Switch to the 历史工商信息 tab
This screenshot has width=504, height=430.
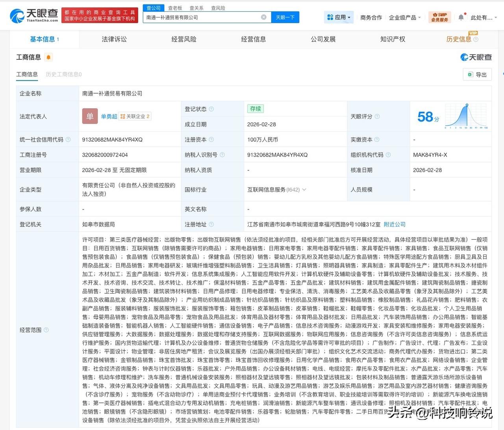[x=63, y=74]
